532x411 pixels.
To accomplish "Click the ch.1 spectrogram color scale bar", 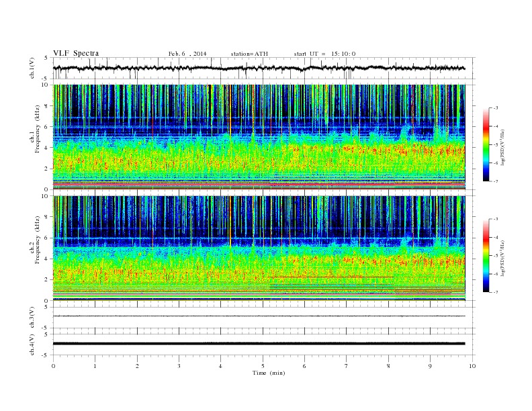I will [x=486, y=144].
